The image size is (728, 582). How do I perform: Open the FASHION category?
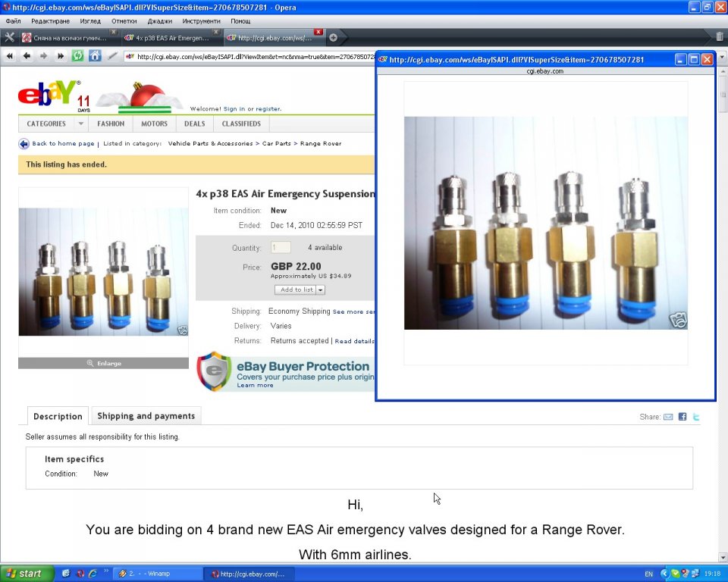click(x=111, y=124)
